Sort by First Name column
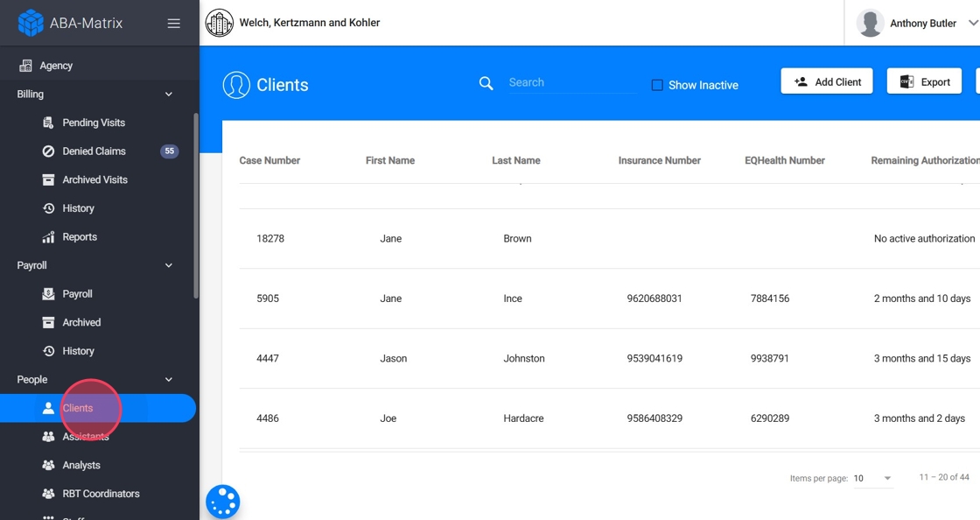The height and width of the screenshot is (520, 980). click(390, 160)
